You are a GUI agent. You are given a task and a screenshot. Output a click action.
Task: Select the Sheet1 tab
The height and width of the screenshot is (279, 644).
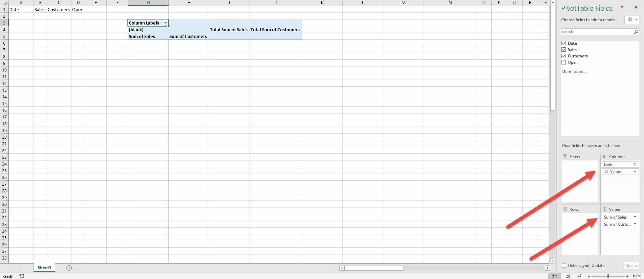(x=44, y=268)
